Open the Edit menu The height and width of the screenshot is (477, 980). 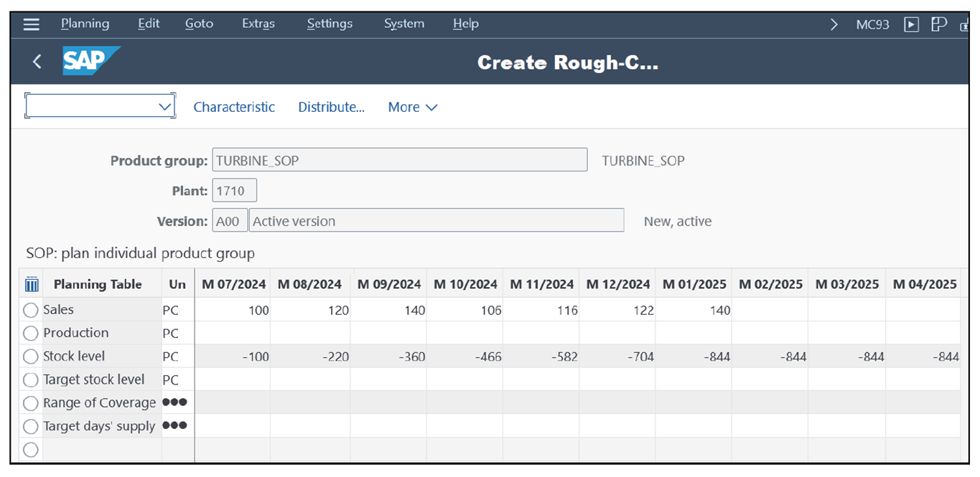(x=149, y=24)
